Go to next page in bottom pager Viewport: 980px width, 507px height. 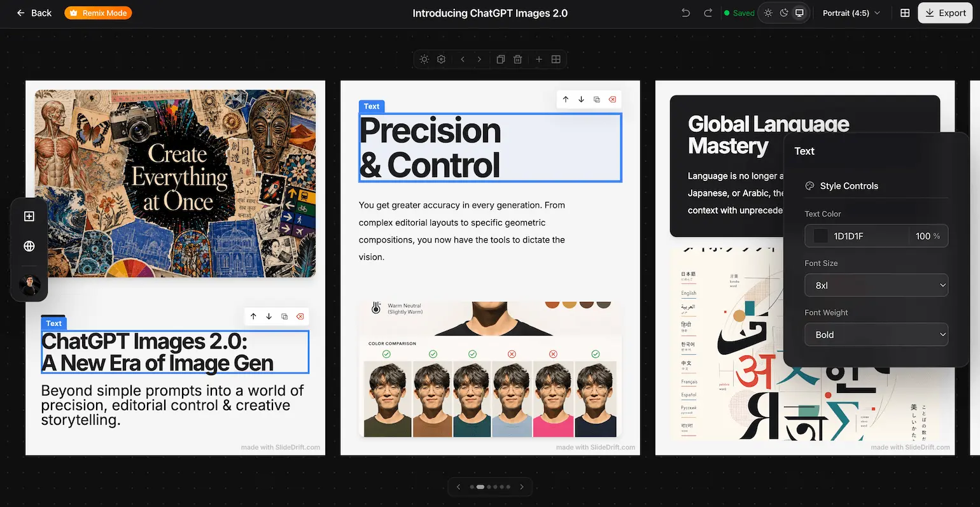[522, 487]
